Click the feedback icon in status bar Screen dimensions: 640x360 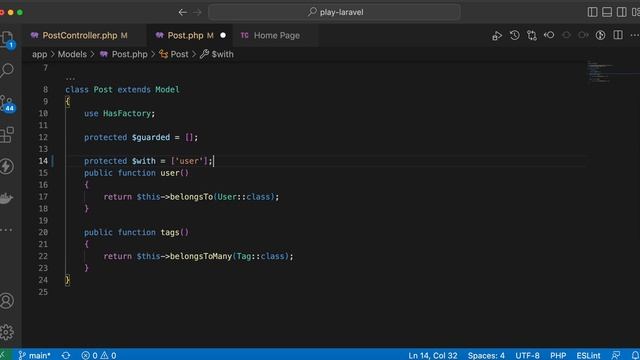tap(616, 356)
